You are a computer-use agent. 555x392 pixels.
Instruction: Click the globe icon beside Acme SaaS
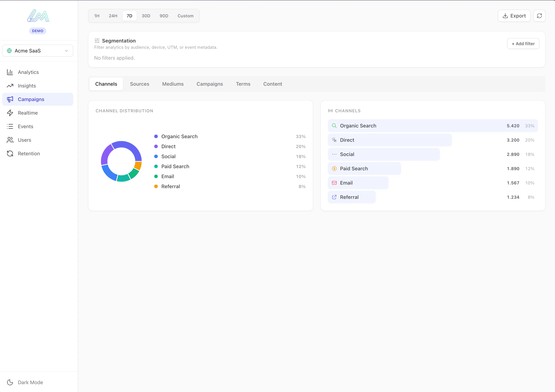pyautogui.click(x=9, y=51)
